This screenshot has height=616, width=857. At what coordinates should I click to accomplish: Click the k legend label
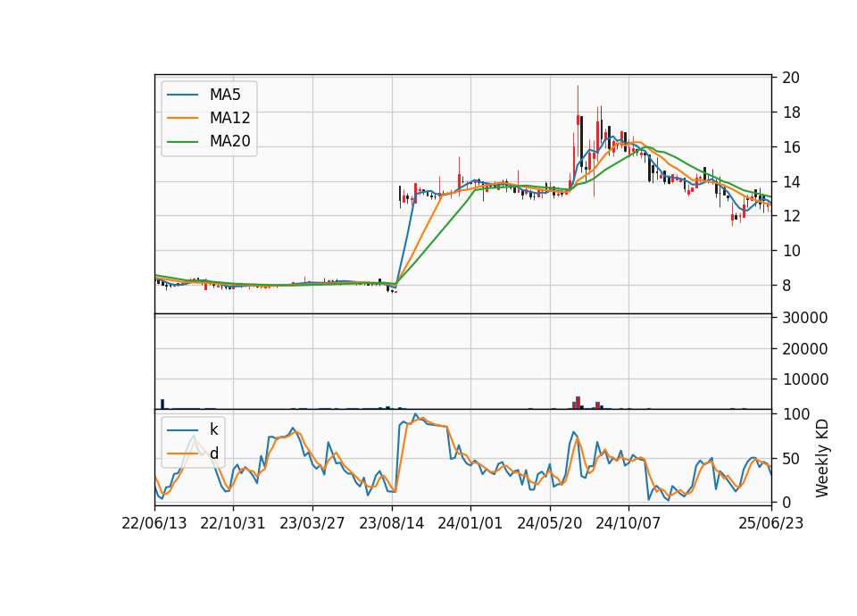pyautogui.click(x=213, y=429)
